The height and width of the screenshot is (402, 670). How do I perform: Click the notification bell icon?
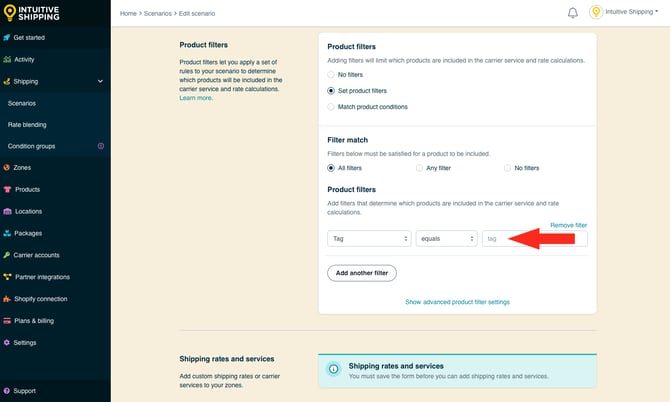point(573,13)
